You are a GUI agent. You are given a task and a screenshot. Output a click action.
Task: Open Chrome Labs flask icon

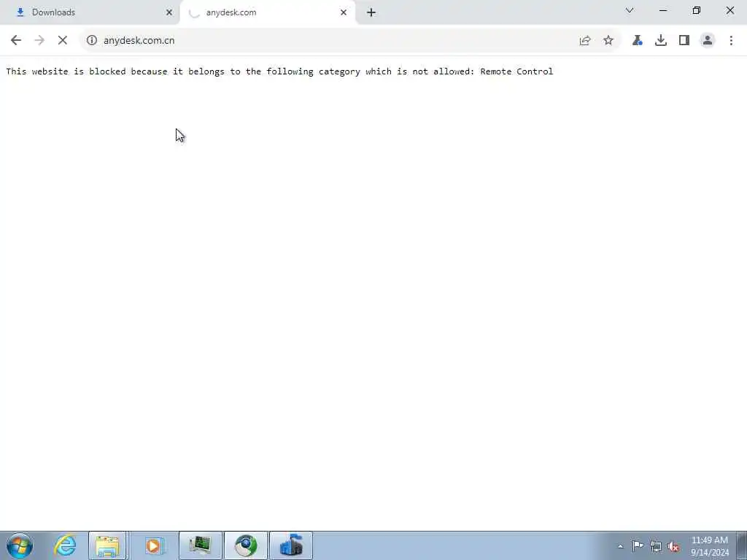637,41
